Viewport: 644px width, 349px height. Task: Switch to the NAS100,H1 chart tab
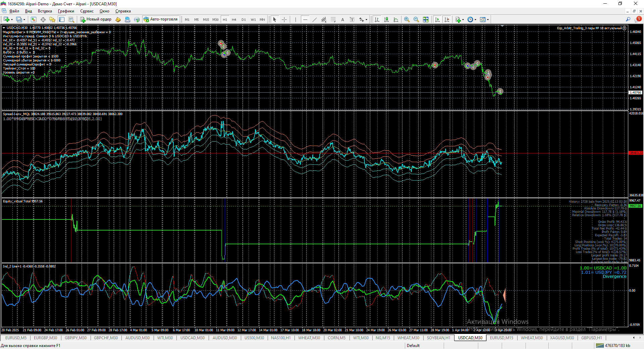click(x=281, y=338)
